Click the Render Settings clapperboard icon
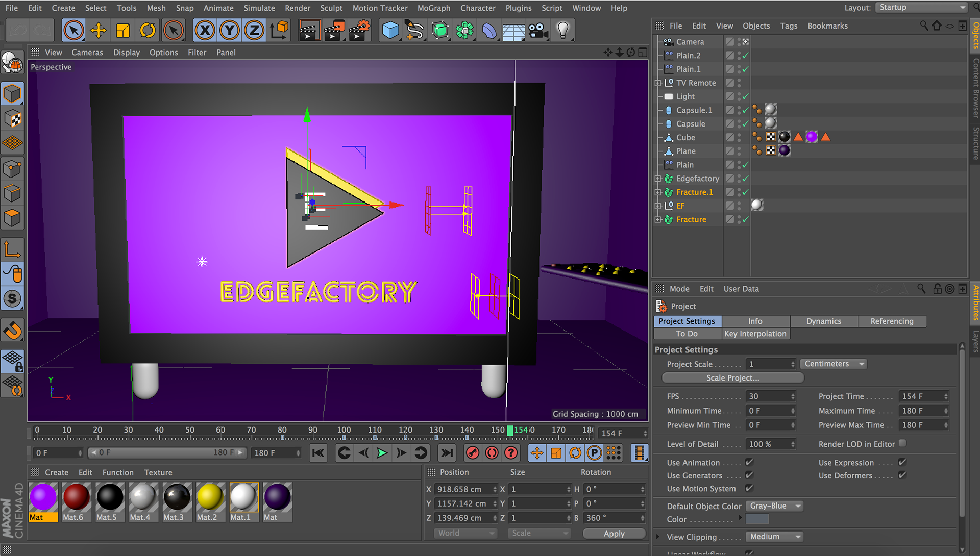980x556 pixels. [359, 31]
